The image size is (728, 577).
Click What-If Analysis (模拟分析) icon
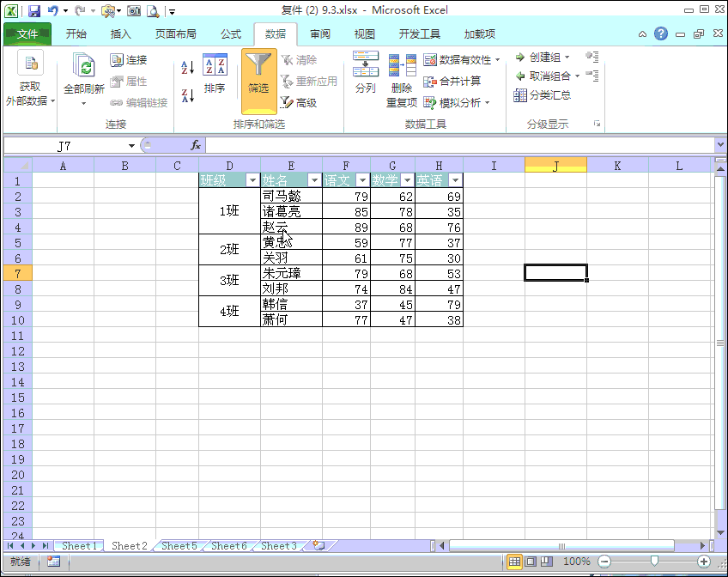(x=430, y=102)
